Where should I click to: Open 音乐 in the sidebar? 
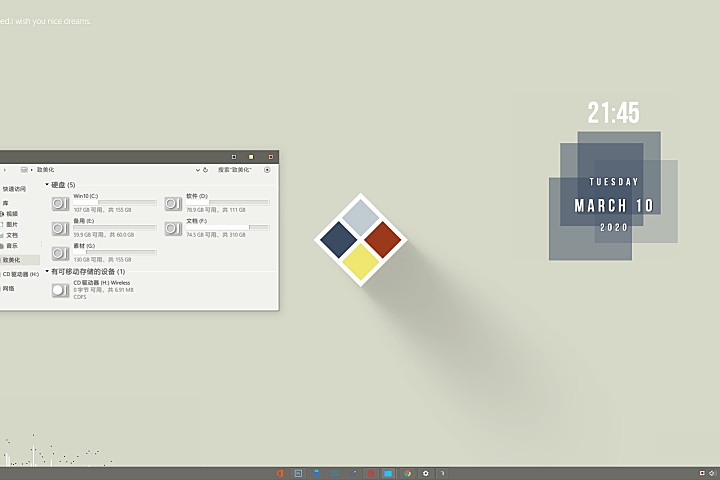coord(12,246)
